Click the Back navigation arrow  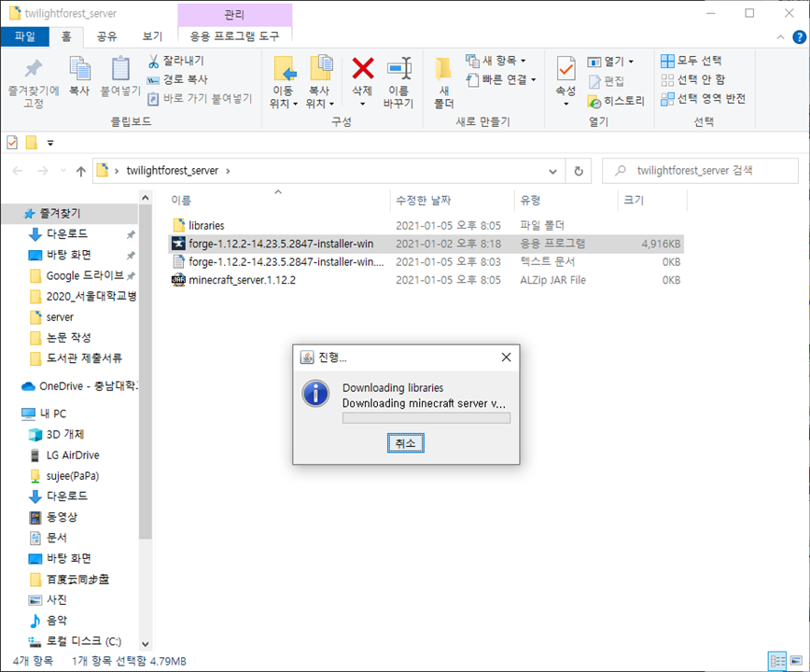click(x=18, y=171)
